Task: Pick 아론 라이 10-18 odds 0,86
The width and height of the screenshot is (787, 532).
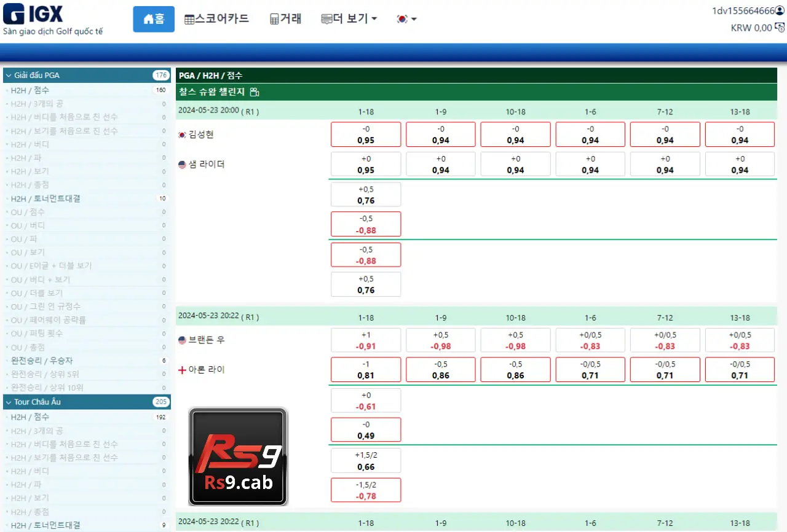Action: [515, 370]
